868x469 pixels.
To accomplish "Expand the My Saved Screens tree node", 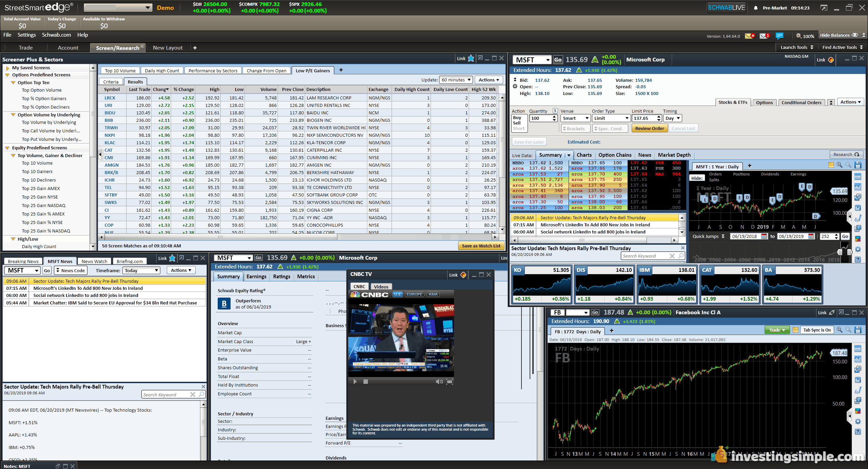I will [7, 68].
